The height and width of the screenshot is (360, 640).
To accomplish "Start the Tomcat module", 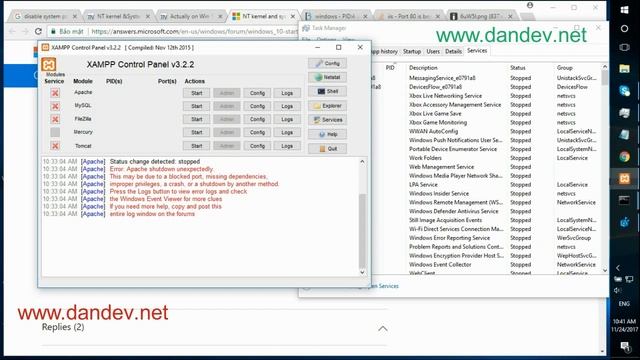I will (x=197, y=146).
